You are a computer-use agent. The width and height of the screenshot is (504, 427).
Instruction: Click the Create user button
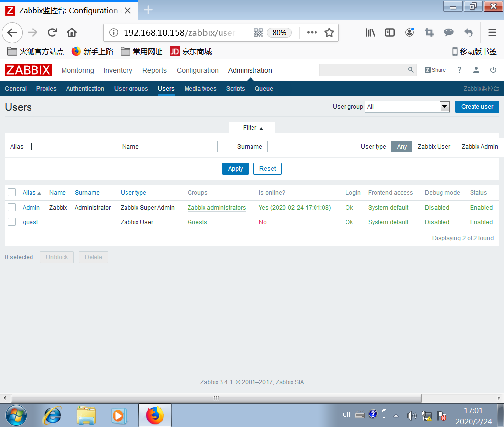pos(477,107)
